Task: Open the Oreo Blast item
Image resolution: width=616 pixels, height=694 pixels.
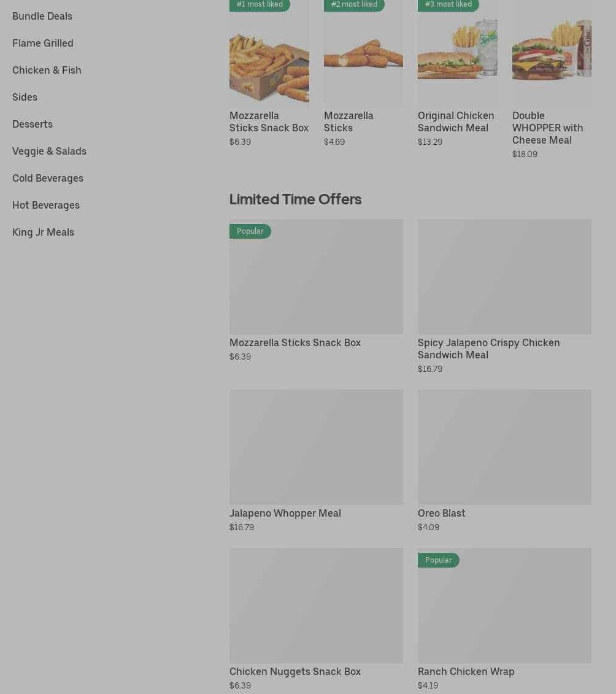Action: pyautogui.click(x=504, y=447)
